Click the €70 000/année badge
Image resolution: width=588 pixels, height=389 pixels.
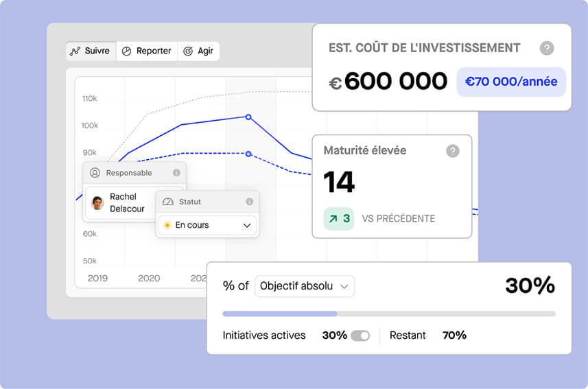(510, 82)
